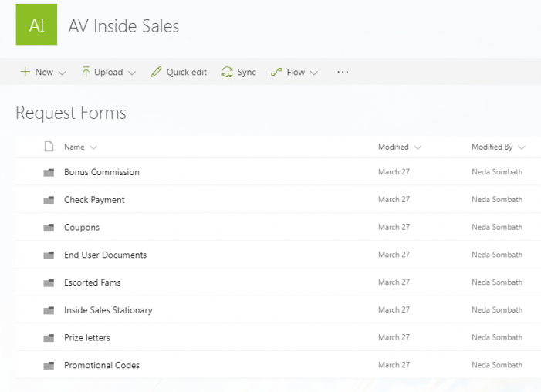Open the Inside Sales Stationary folder
The image size is (541, 392).
pos(108,310)
